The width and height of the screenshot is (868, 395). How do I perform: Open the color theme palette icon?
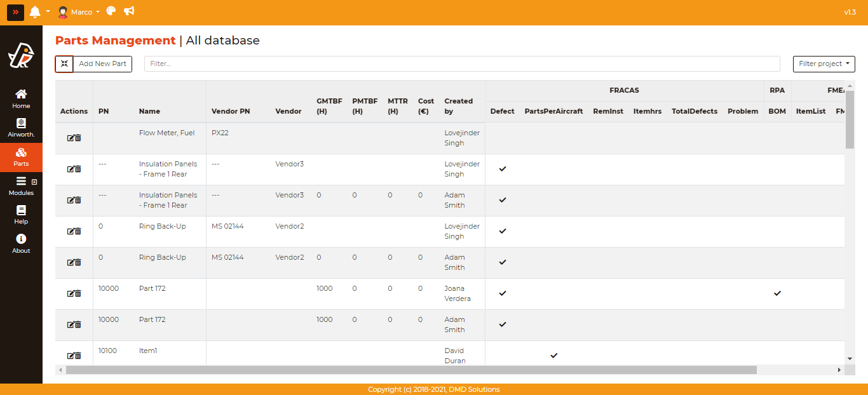(x=111, y=11)
